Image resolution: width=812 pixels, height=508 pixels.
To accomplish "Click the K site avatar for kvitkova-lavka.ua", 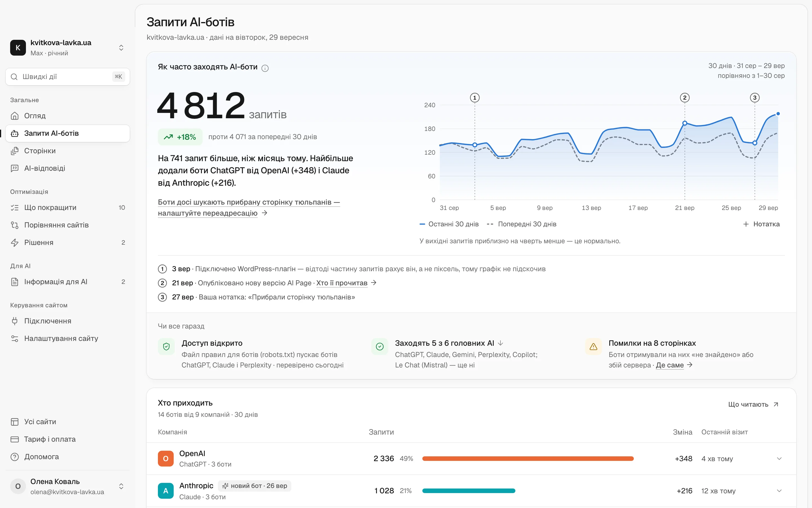I will 18,48.
